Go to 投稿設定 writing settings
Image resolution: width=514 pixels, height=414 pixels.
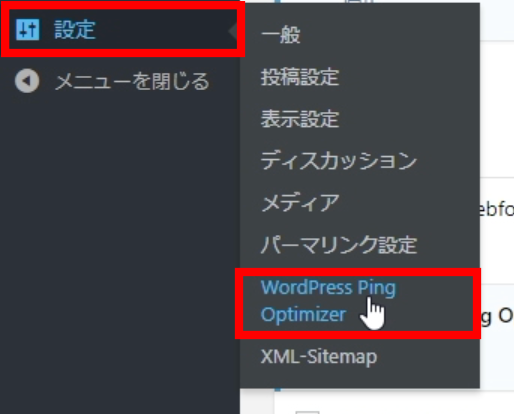[x=300, y=77]
